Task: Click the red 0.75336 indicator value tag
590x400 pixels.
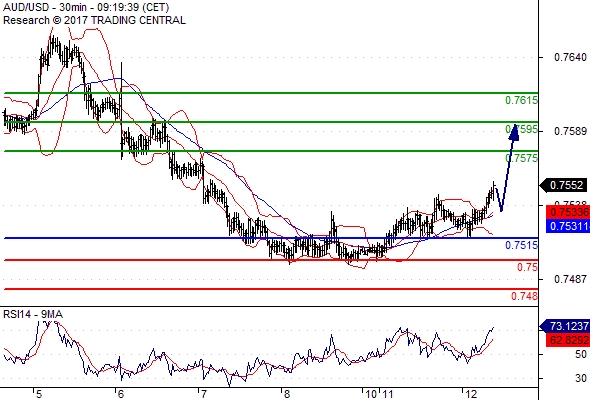Action: [568, 212]
